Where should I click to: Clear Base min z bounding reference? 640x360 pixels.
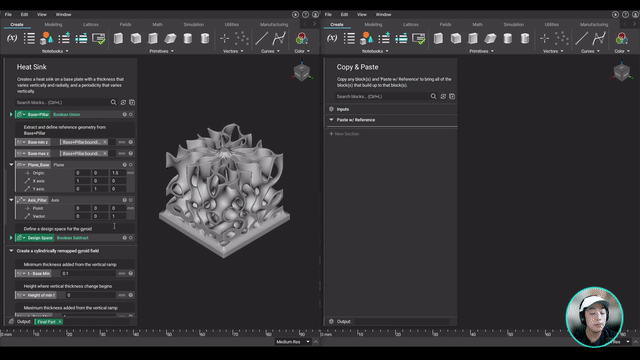pos(105,142)
